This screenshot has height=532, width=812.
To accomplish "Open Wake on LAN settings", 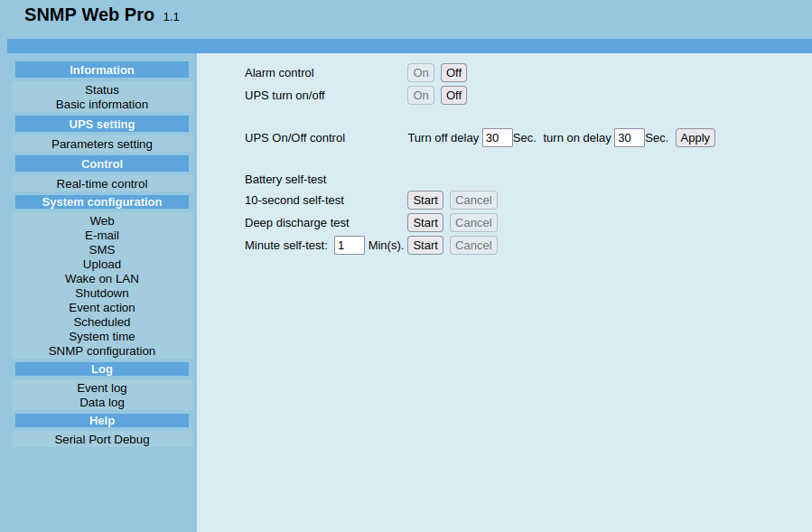I will (x=102, y=279).
